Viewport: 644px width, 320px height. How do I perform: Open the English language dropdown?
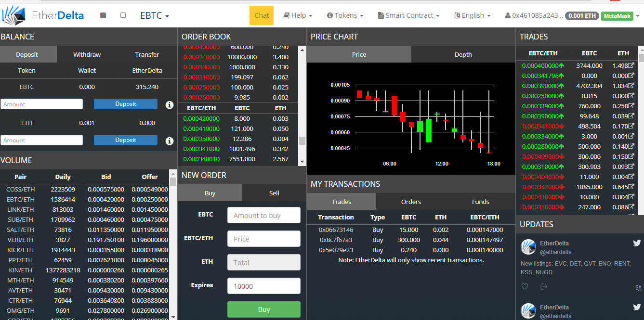click(472, 15)
